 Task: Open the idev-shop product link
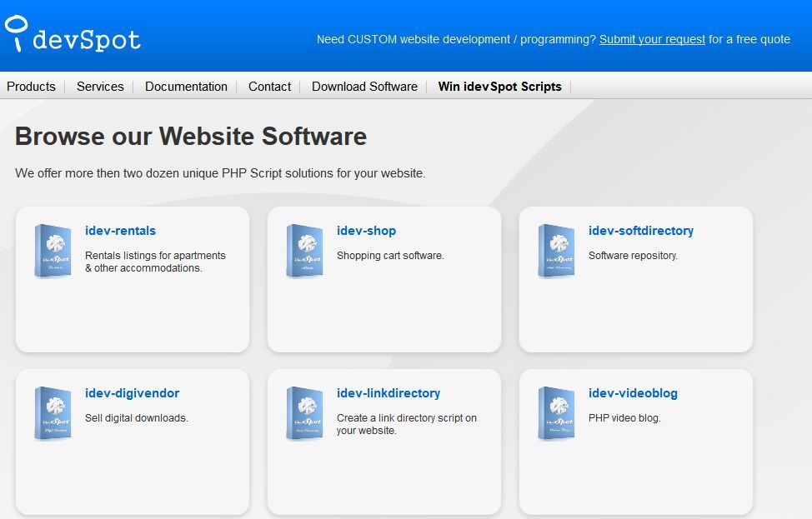pyautogui.click(x=366, y=231)
